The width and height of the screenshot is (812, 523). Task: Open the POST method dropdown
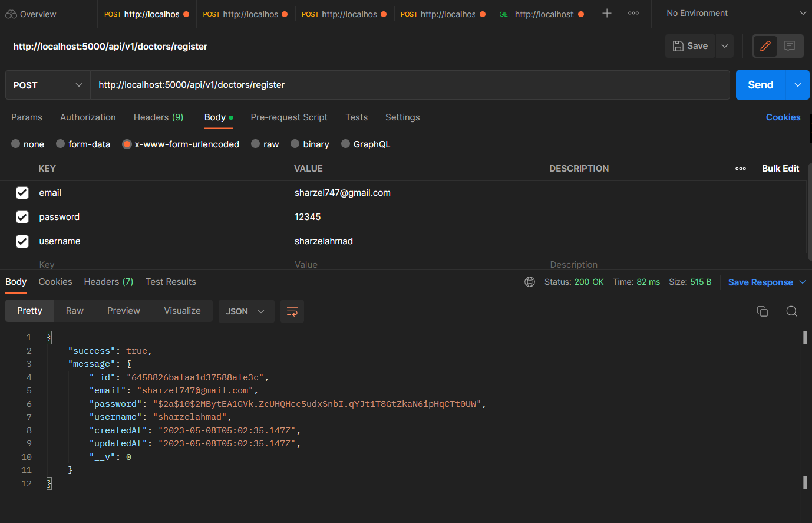pyautogui.click(x=47, y=84)
